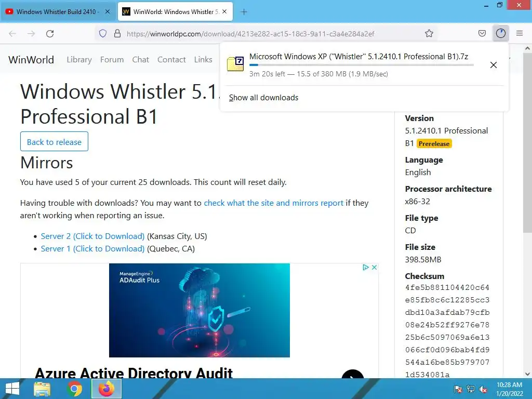Launch Chrome from the taskbar

(x=74, y=389)
